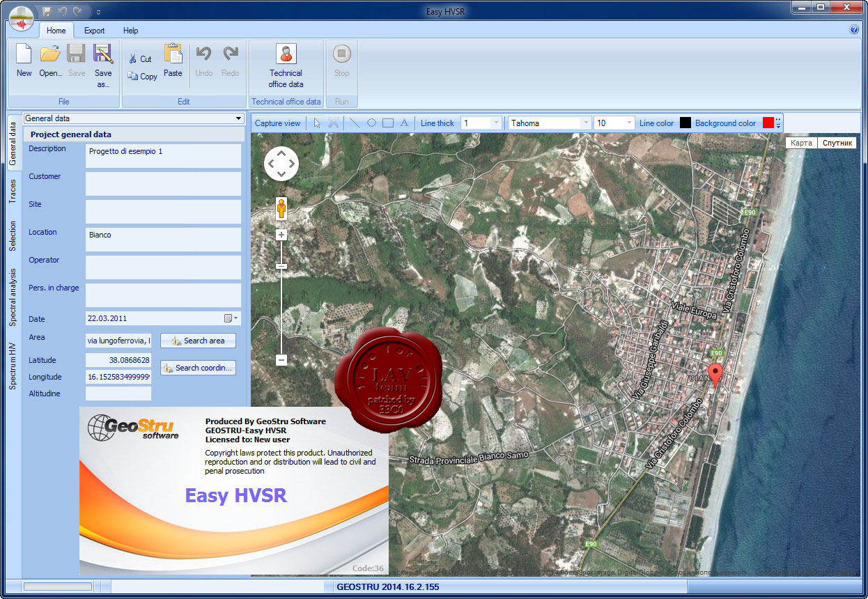Viewport: 868px width, 599px height.
Task: Open the Tahoma font dropdown
Action: [x=586, y=123]
